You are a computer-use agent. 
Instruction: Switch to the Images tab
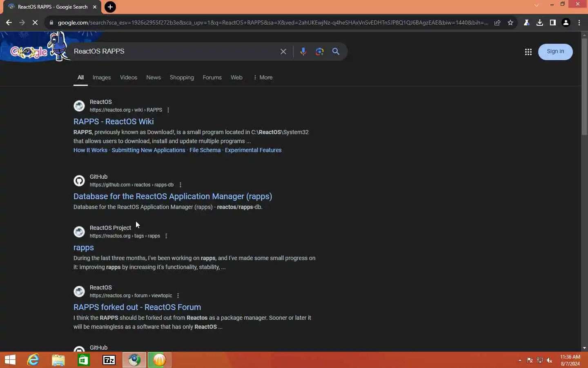[x=102, y=77]
